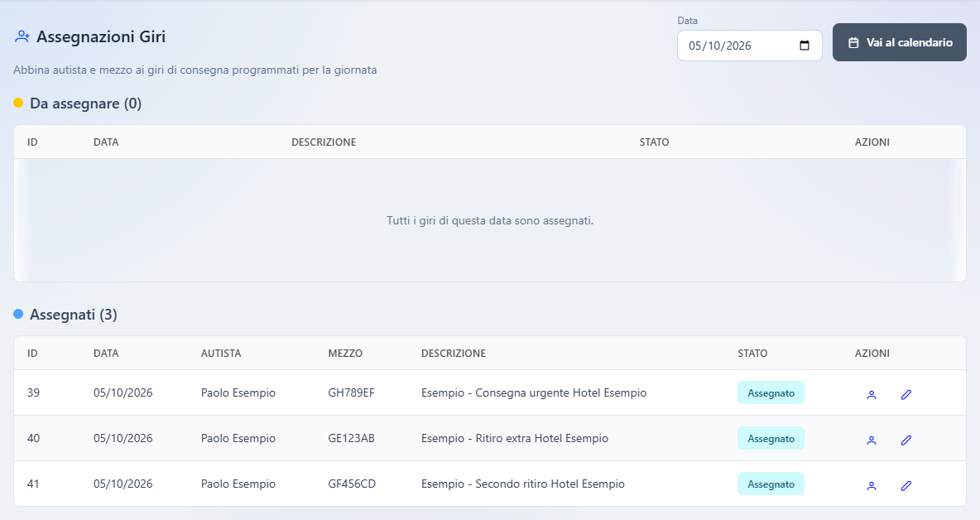Select the Assegnato status of giro 40
This screenshot has width=980, height=520.
771,439
